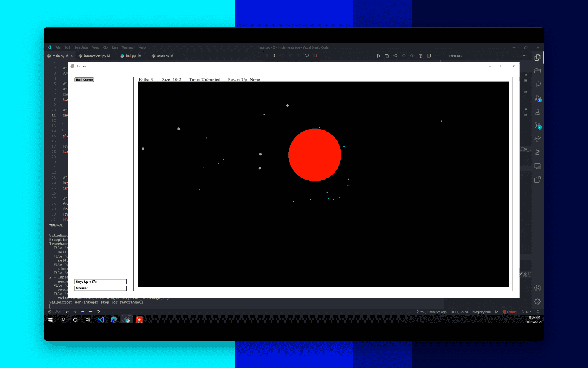This screenshot has height=368, width=588.
Task: Click the Debug status bar button
Action: (510, 312)
